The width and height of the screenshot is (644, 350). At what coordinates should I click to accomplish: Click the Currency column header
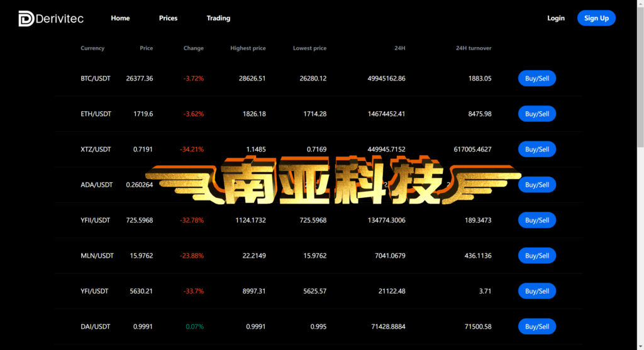click(92, 48)
